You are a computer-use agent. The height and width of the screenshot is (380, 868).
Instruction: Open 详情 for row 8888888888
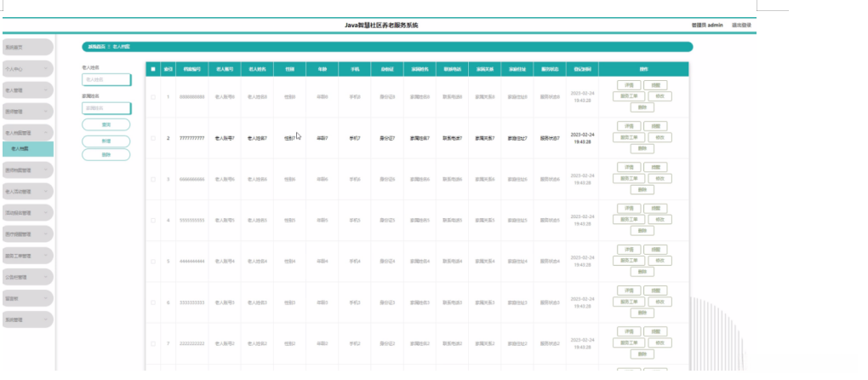pyautogui.click(x=629, y=85)
